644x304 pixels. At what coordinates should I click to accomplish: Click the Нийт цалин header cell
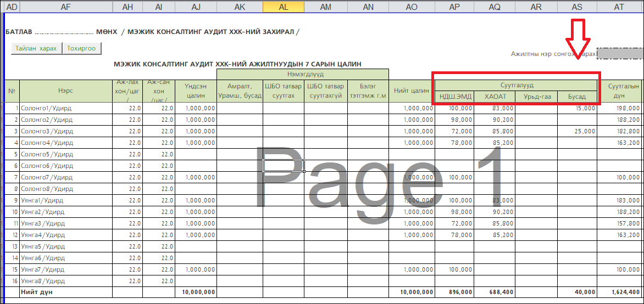412,91
